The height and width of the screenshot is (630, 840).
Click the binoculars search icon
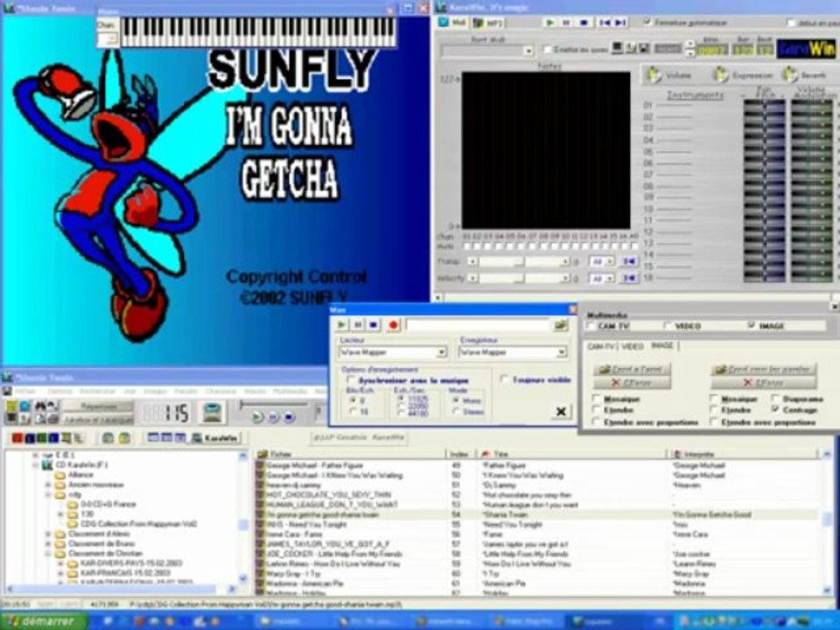[x=40, y=406]
